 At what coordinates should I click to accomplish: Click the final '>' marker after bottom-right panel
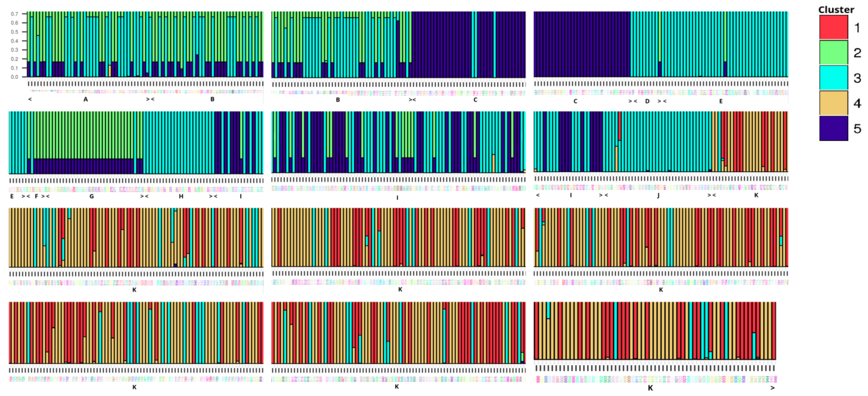pos(772,388)
